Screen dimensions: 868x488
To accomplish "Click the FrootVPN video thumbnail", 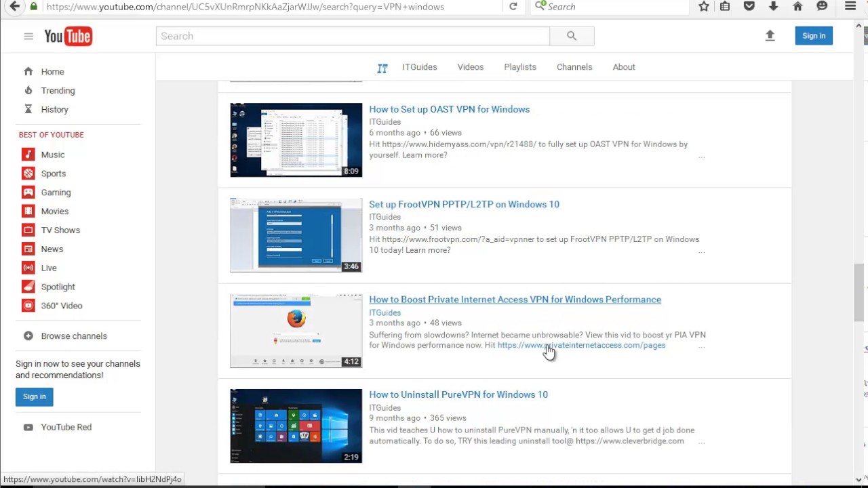I will 296,235.
